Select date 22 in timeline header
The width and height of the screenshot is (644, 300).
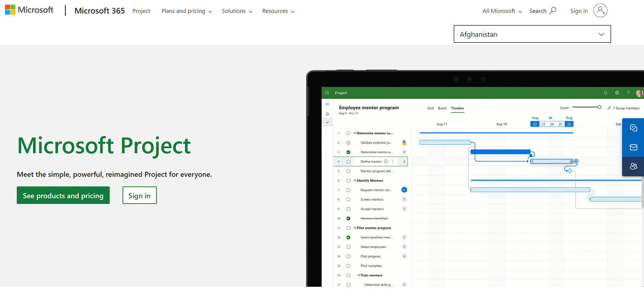[x=535, y=124]
